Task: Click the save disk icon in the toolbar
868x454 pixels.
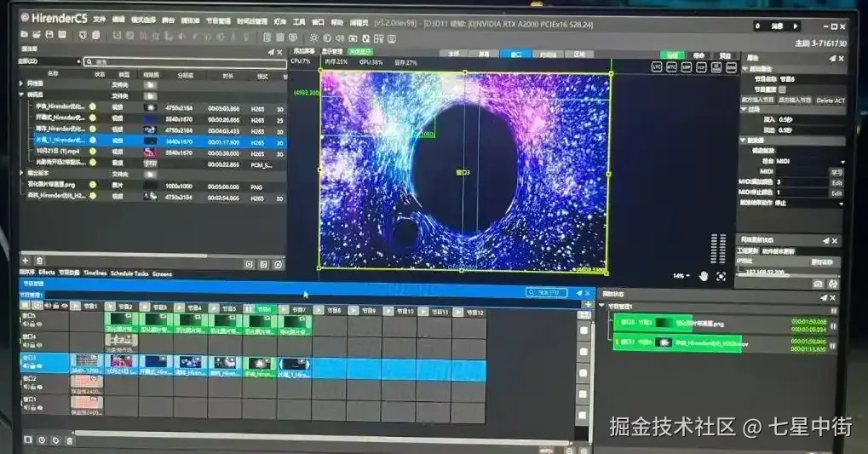Action: [49, 34]
